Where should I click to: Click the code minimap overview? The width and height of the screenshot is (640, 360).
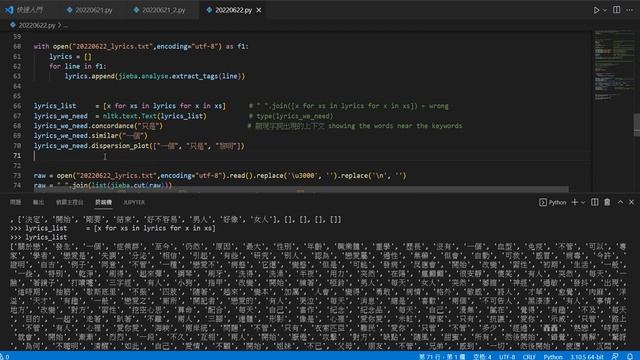613,65
